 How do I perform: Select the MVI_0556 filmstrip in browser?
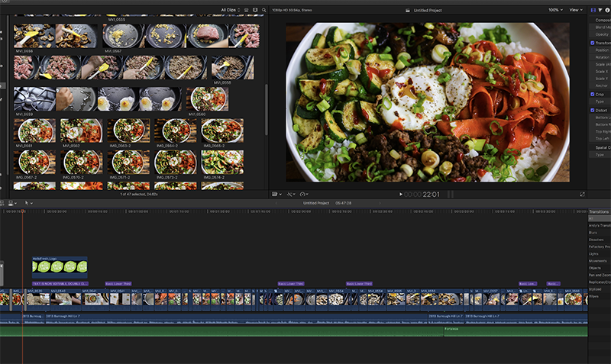click(56, 36)
